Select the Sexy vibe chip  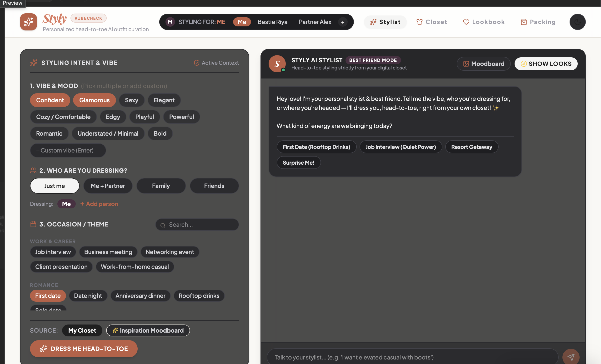131,100
